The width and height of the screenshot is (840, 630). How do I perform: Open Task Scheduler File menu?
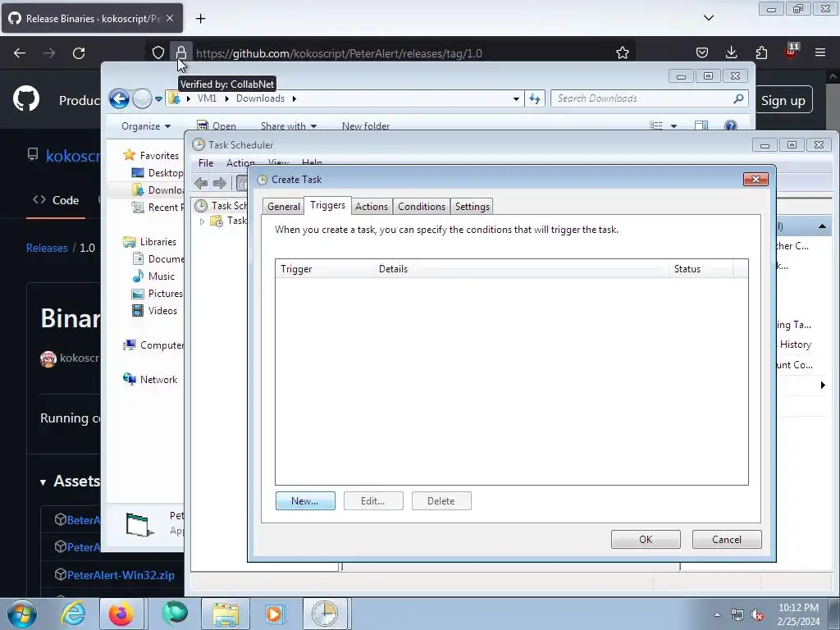point(206,163)
